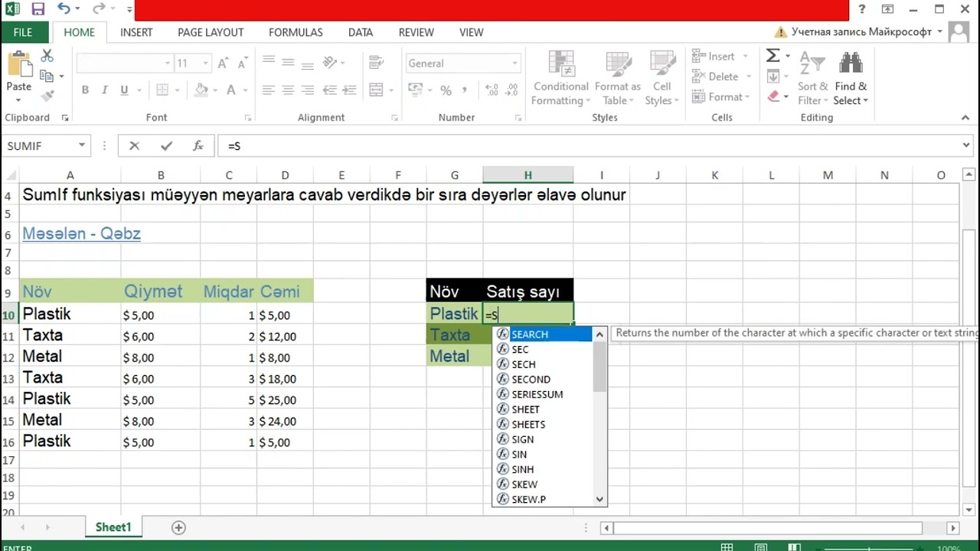This screenshot has width=980, height=551.
Task: Save the workbook with the floppy disk icon
Action: click(x=38, y=10)
